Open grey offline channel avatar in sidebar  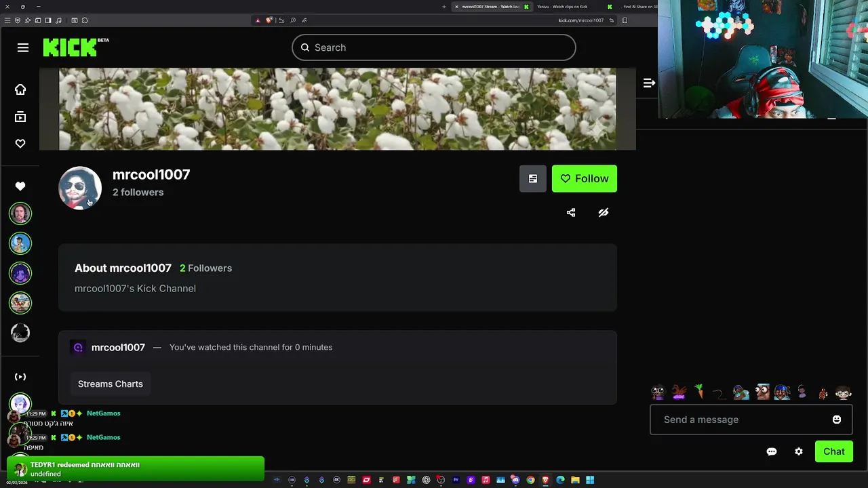(x=20, y=333)
